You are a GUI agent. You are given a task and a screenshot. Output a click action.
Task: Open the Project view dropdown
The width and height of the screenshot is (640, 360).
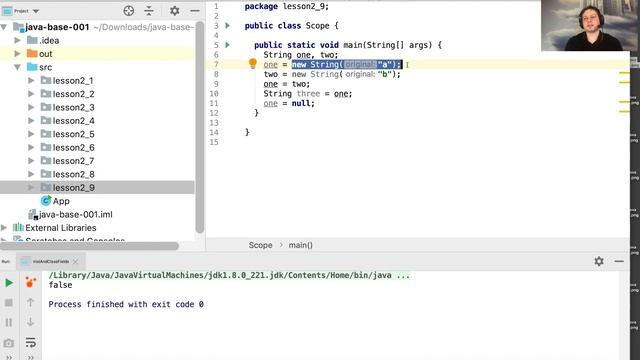36,11
